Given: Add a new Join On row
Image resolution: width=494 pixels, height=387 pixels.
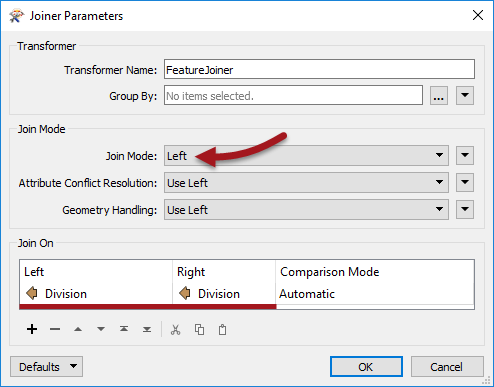Looking at the screenshot, I should tap(32, 329).
